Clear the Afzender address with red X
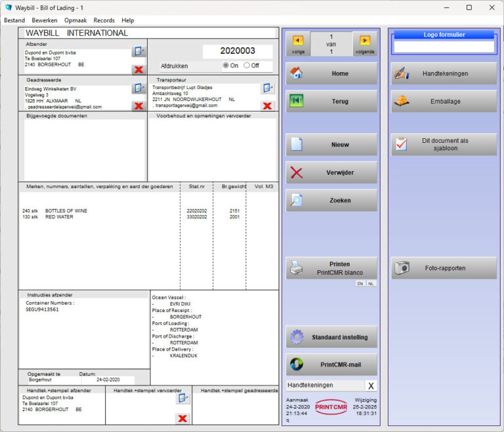This screenshot has width=504, height=432. coord(138,69)
